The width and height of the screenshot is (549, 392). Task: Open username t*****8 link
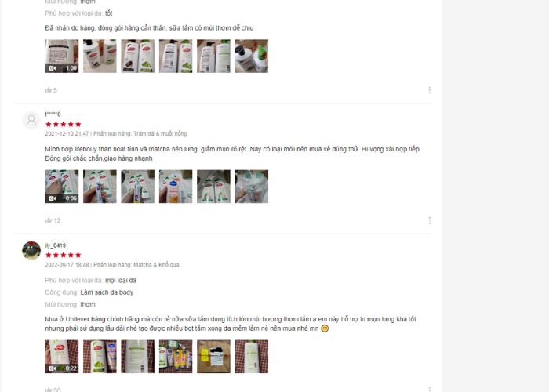pyautogui.click(x=53, y=114)
